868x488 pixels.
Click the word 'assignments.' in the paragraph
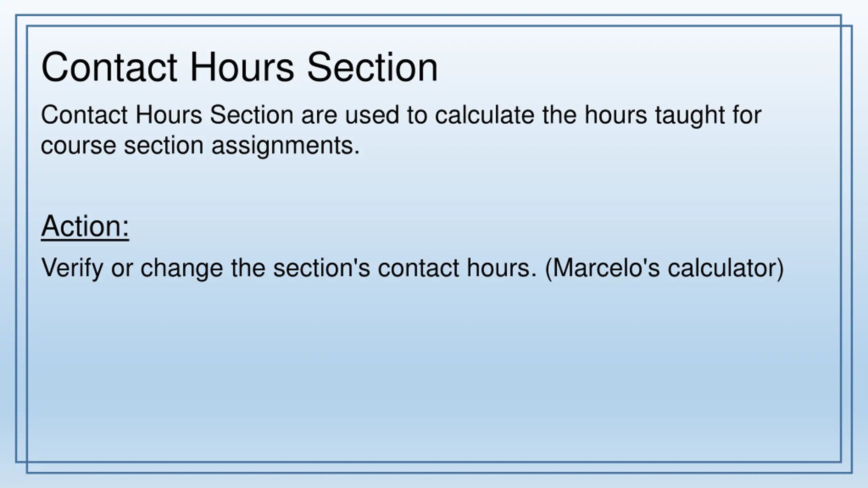285,146
